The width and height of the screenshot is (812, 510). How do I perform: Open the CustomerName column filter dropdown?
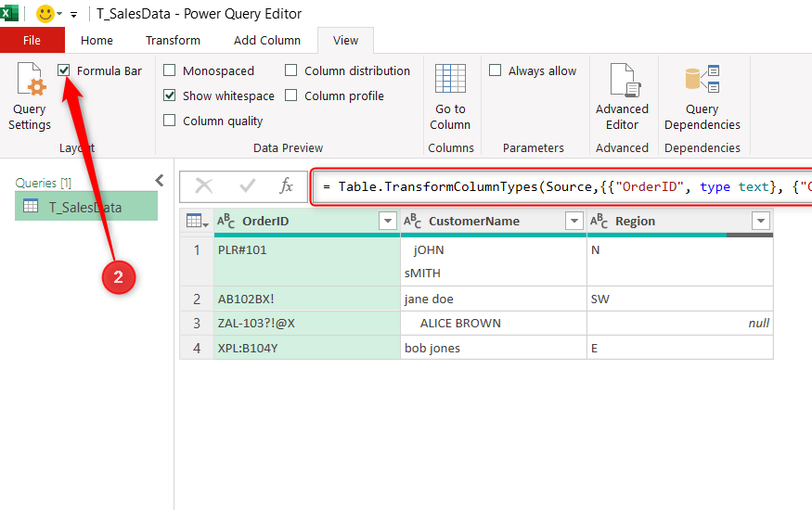pyautogui.click(x=574, y=221)
